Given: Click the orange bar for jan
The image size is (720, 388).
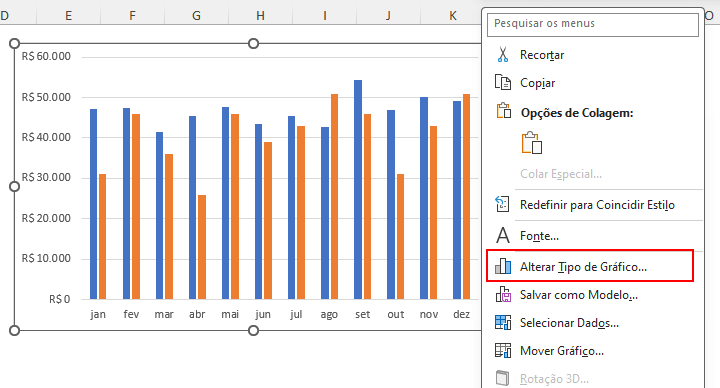Looking at the screenshot, I should pyautogui.click(x=103, y=237).
